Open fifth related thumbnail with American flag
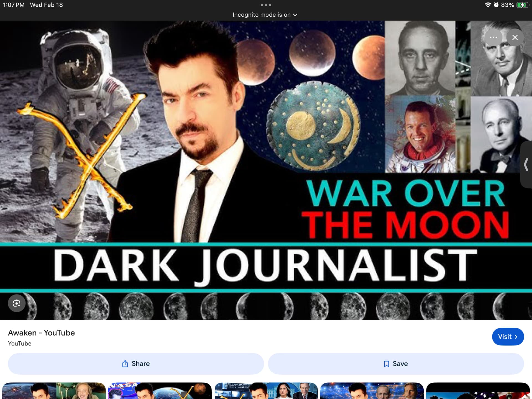 pos(478,391)
